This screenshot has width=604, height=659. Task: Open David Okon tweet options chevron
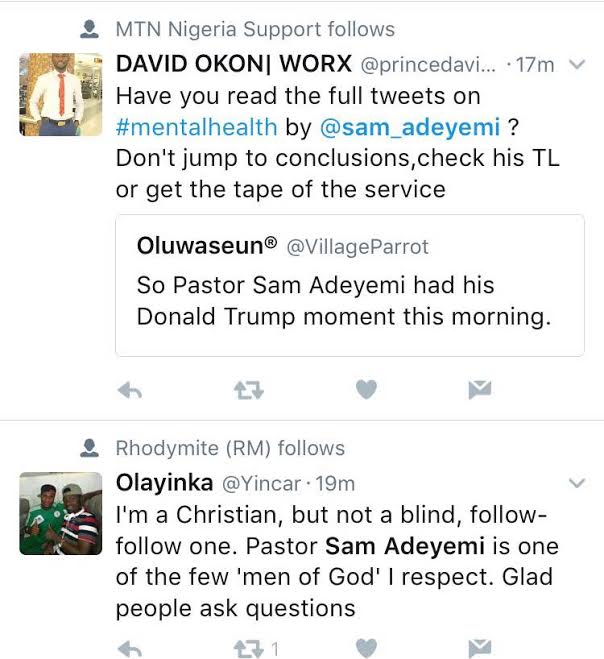tap(576, 65)
